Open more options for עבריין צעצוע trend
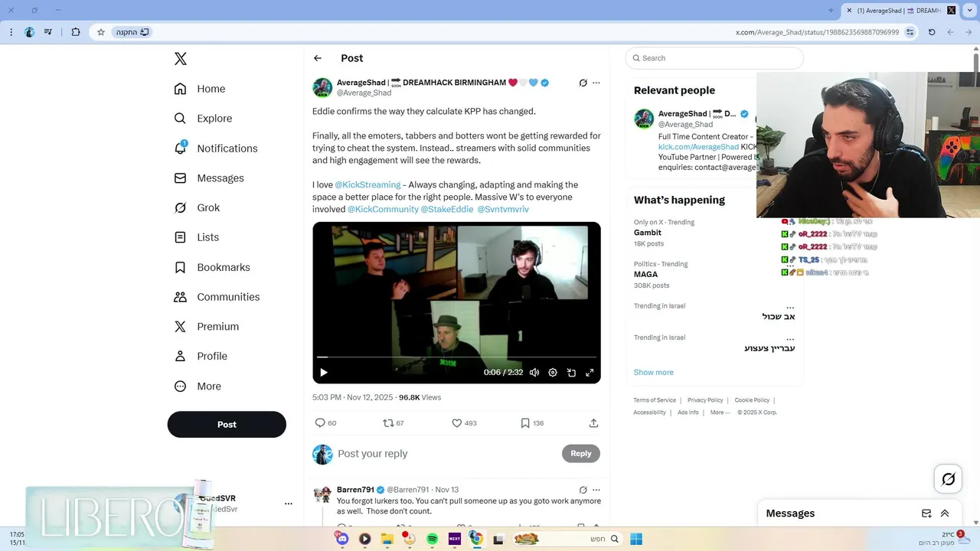Image resolution: width=980 pixels, height=551 pixels. coord(790,337)
